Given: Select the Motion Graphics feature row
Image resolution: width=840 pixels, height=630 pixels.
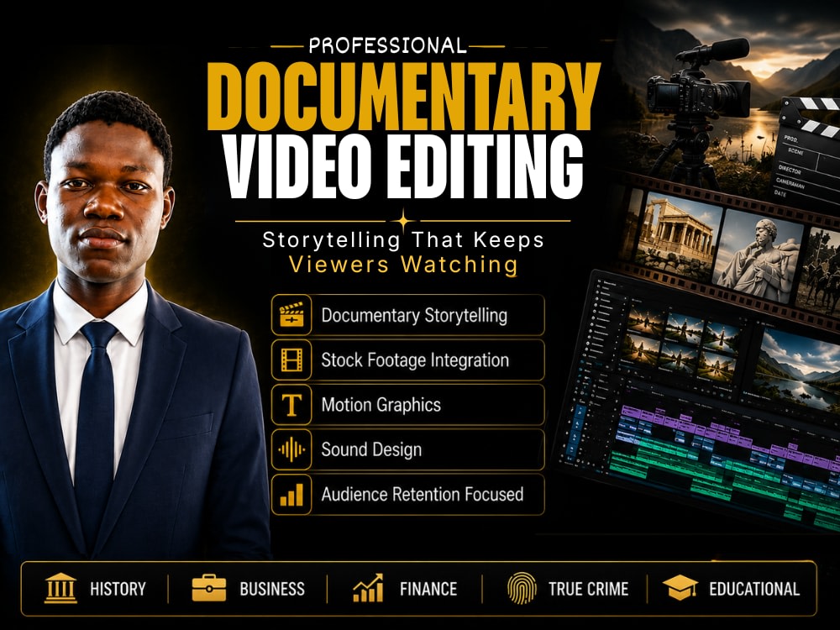Looking at the screenshot, I should pos(408,405).
